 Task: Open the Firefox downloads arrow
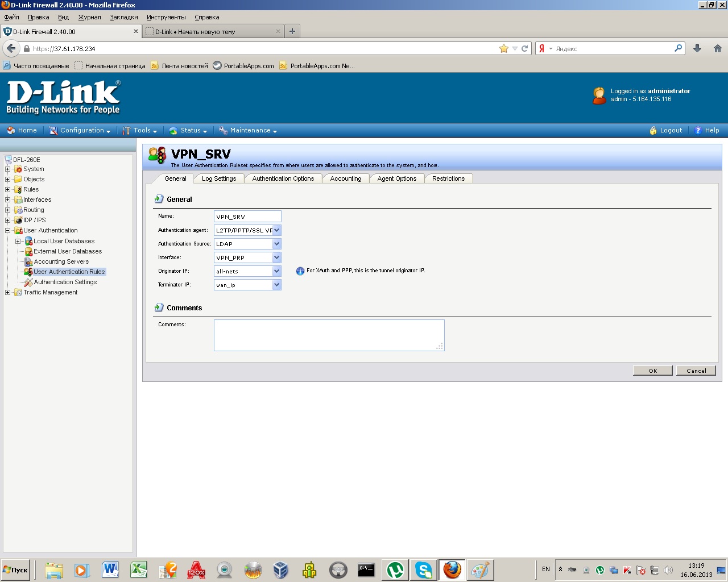[x=697, y=48]
